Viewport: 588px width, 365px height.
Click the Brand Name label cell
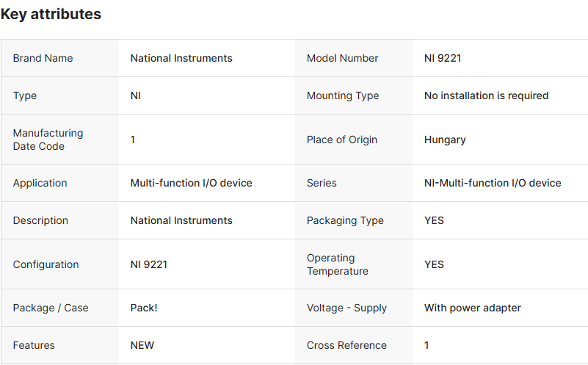click(43, 58)
